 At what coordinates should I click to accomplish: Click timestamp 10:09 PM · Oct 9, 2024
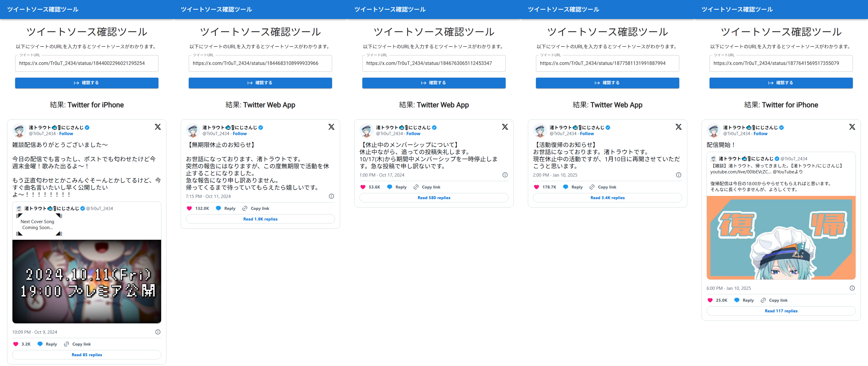point(35,332)
